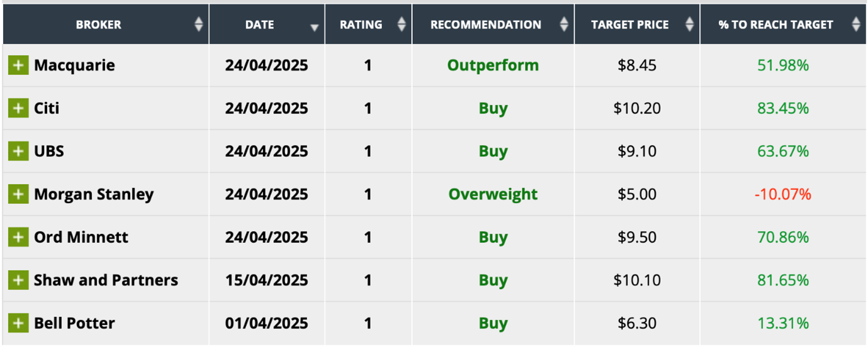Viewport: 868px width, 347px height.
Task: Click the negative -10.07% target value
Action: (x=783, y=194)
